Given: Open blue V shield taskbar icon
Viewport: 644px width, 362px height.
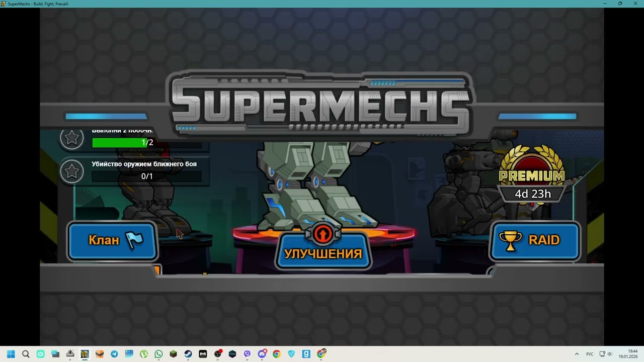Looking at the screenshot, I should [291, 354].
